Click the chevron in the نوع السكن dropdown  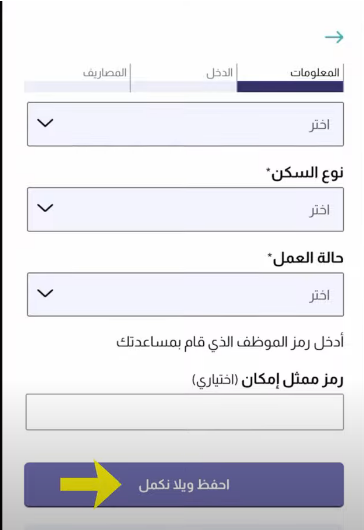45,208
